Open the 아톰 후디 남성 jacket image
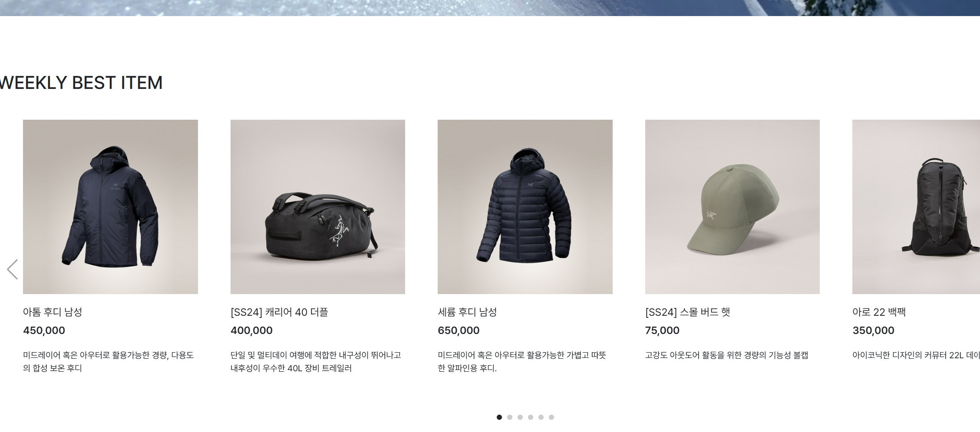Screen dimensions: 980x432 110,207
